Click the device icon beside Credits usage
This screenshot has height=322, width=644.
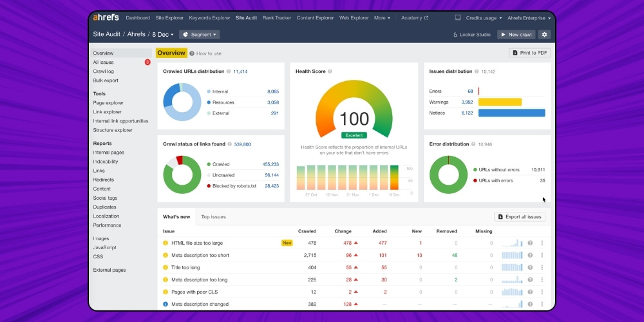(458, 18)
